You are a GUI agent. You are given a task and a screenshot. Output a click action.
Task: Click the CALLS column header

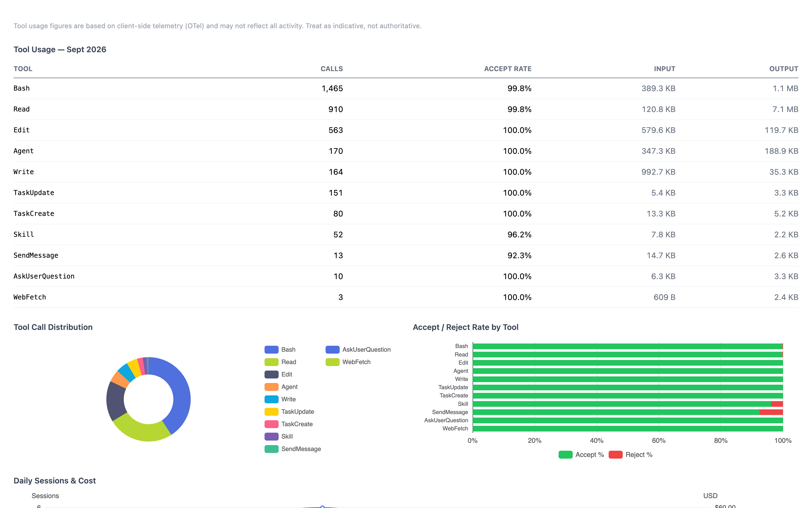click(x=332, y=69)
